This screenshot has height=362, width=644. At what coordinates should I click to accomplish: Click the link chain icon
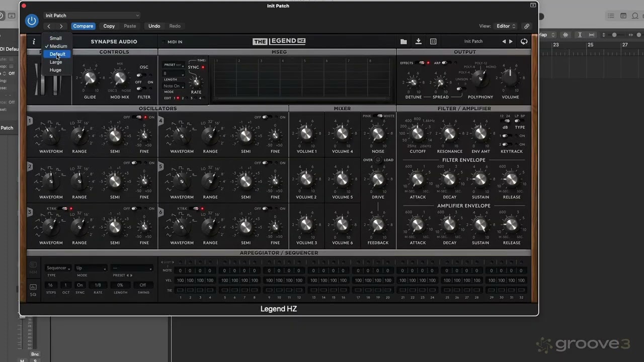pos(527,26)
